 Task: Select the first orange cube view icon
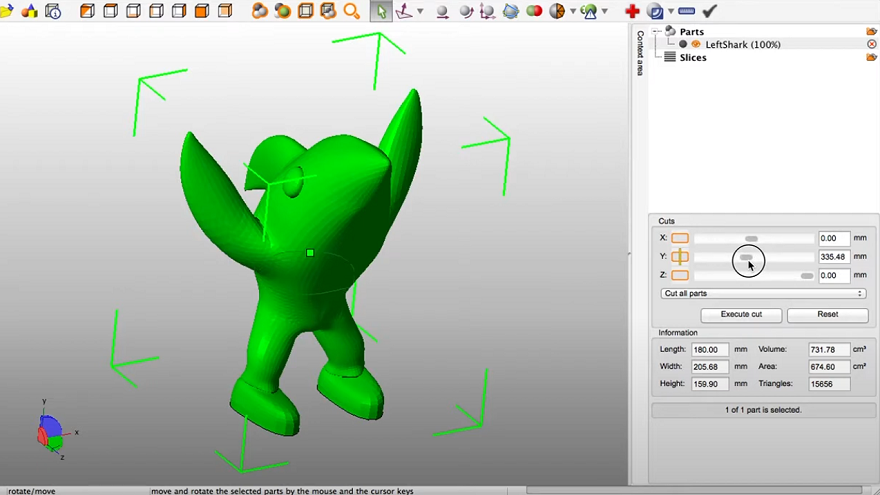coord(87,11)
